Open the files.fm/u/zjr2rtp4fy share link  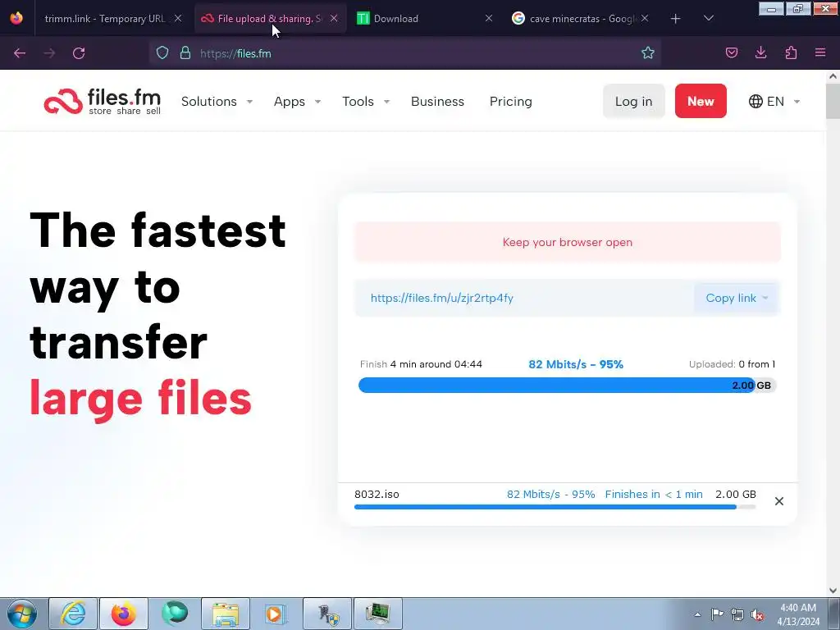click(x=442, y=298)
